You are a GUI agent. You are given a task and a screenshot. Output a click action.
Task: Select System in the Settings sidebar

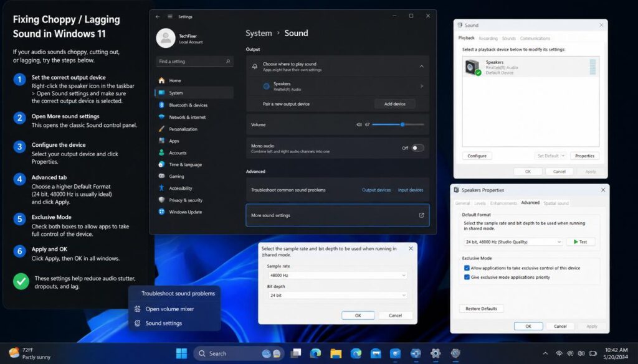click(194, 93)
